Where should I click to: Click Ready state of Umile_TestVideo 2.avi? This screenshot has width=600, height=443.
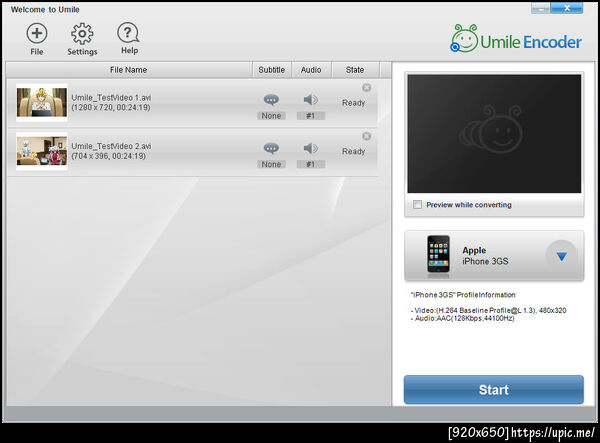(x=354, y=151)
